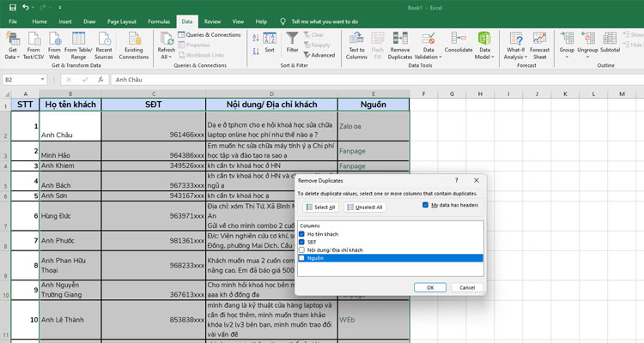The width and height of the screenshot is (644, 343).
Task: Open Advanced filter options
Action: 319,55
